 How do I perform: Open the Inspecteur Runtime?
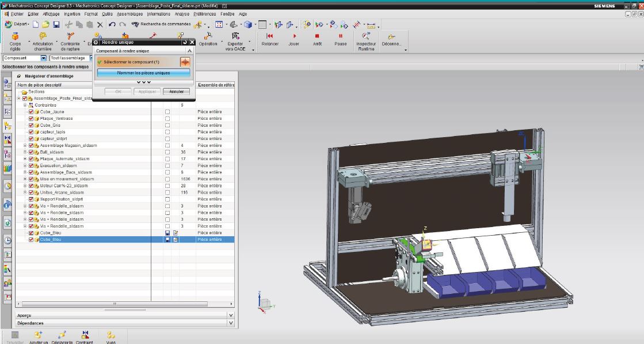[x=366, y=41]
